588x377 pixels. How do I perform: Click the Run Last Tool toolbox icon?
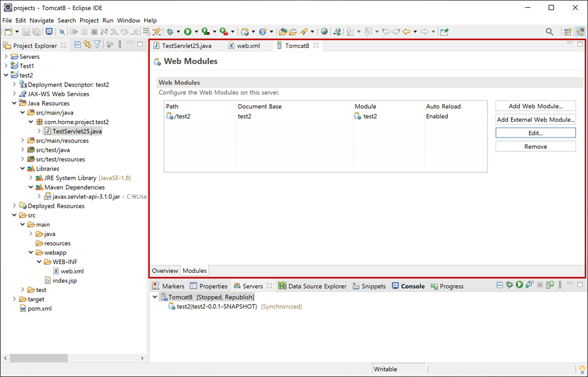tap(224, 32)
